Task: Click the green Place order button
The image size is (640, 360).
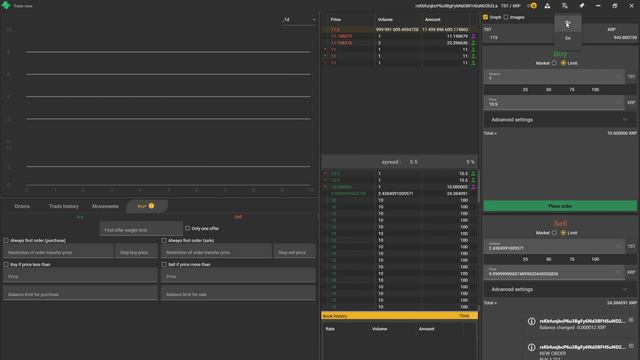Action: (560, 206)
